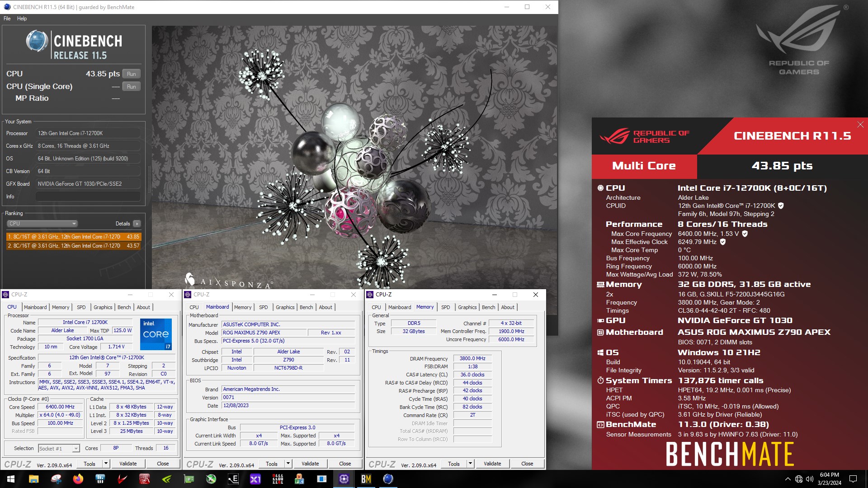Viewport: 868px width, 488px height.
Task: Open the Cinebench File menu
Action: point(7,19)
